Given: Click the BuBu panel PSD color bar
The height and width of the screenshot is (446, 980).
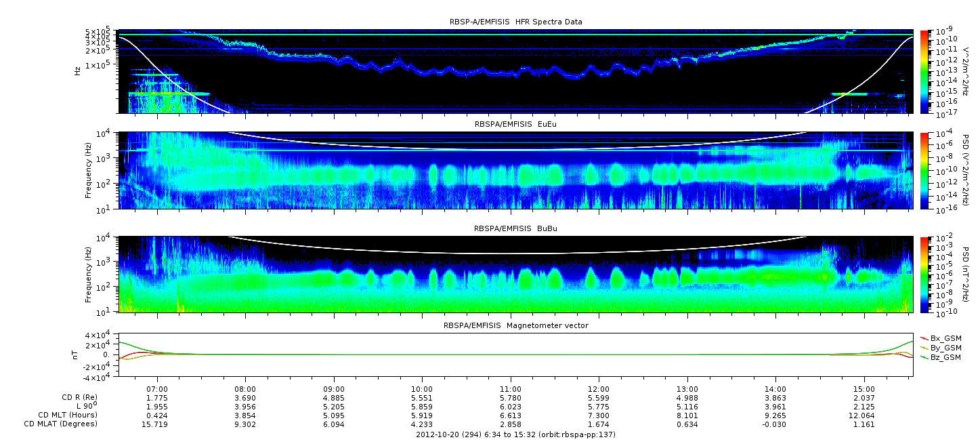Looking at the screenshot, I should pos(924,274).
